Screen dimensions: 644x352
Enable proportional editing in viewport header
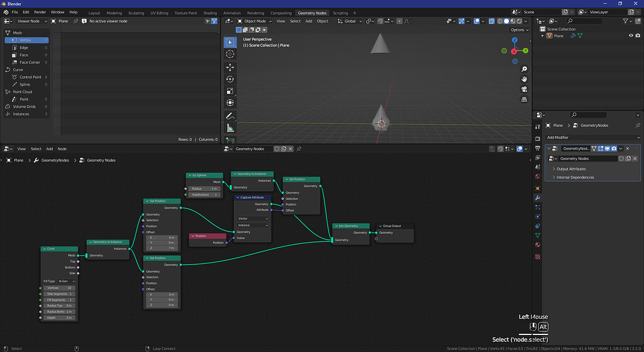(399, 21)
